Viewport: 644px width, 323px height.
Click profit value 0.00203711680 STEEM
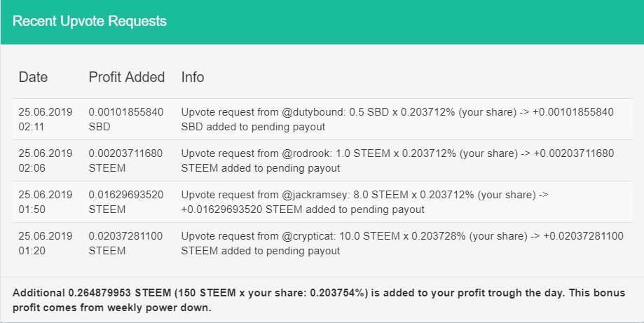[x=125, y=161]
